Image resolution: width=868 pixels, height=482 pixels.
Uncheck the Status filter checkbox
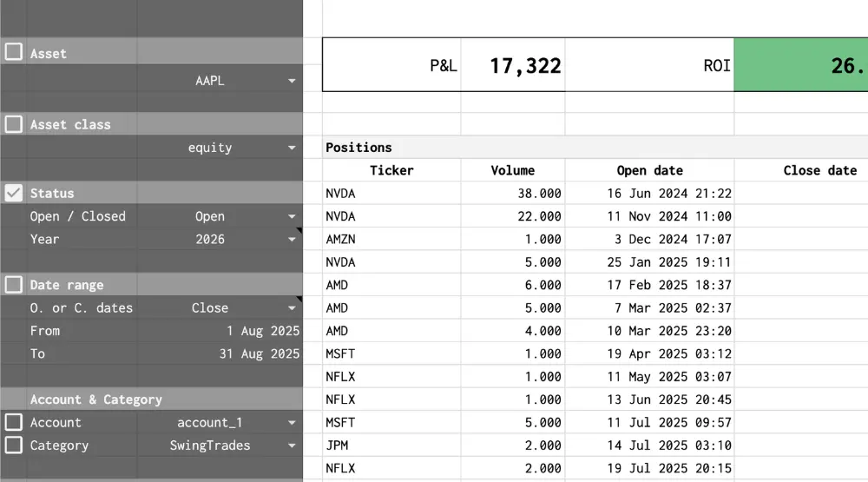tap(13, 193)
